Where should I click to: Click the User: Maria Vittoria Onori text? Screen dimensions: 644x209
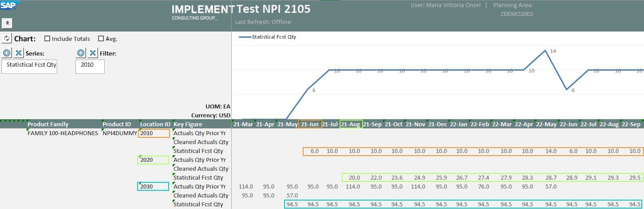click(x=445, y=5)
